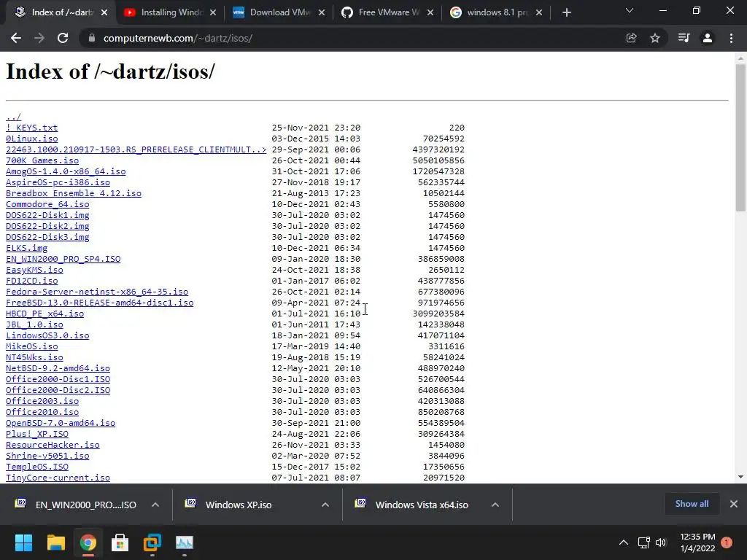Reload the current page
747x560 pixels.
pos(63,38)
